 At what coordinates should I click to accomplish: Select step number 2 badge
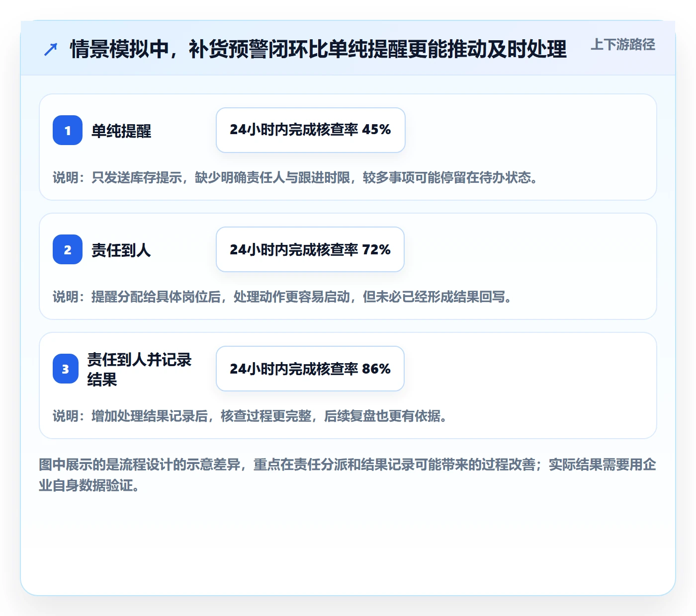click(x=68, y=249)
